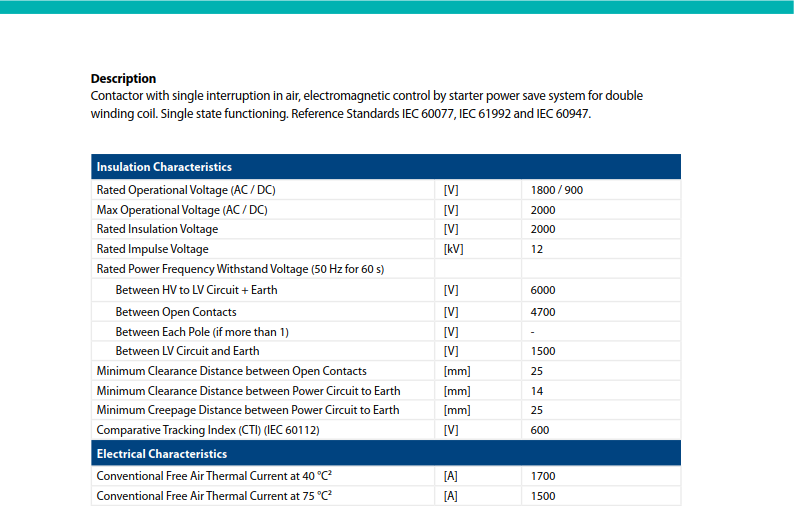The image size is (794, 506).
Task: Select the Max Operational Voltage label
Action: coord(182,210)
